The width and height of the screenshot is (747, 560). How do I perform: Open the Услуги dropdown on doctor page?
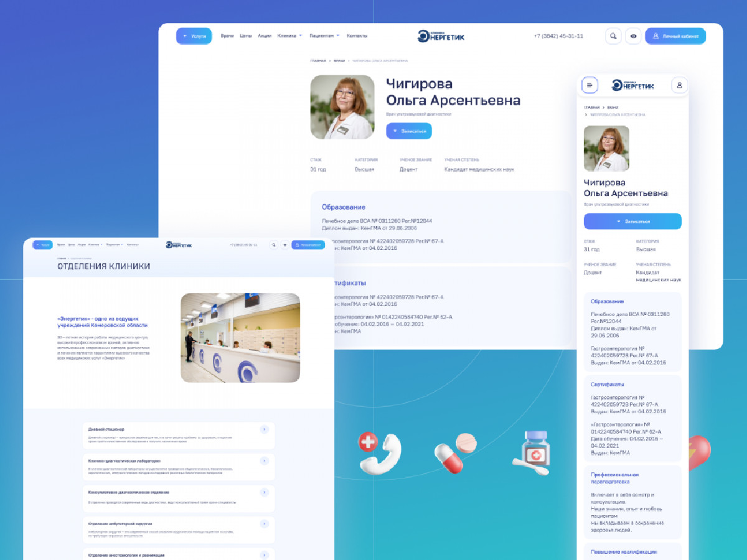(x=194, y=36)
